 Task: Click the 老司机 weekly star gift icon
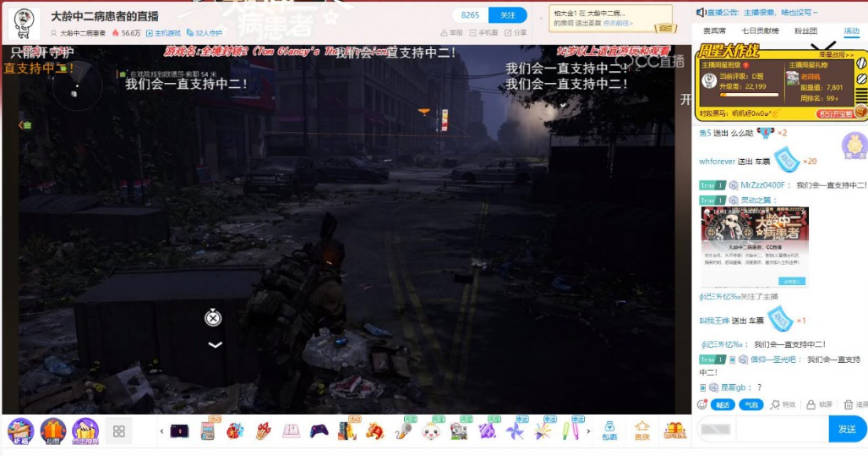pos(793,78)
